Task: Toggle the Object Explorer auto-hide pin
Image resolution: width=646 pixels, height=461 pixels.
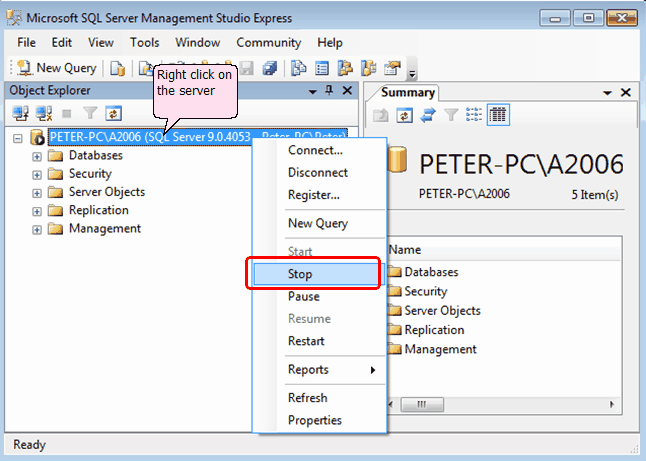Action: [329, 90]
